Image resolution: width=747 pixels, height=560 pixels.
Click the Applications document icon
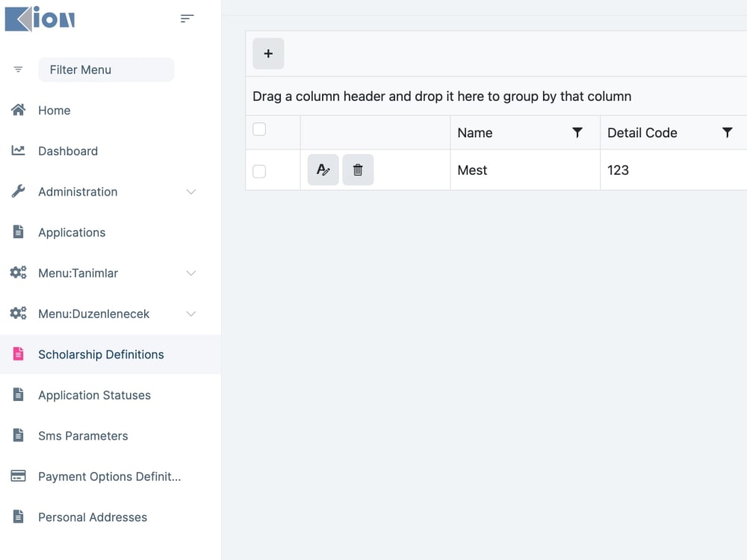point(18,232)
